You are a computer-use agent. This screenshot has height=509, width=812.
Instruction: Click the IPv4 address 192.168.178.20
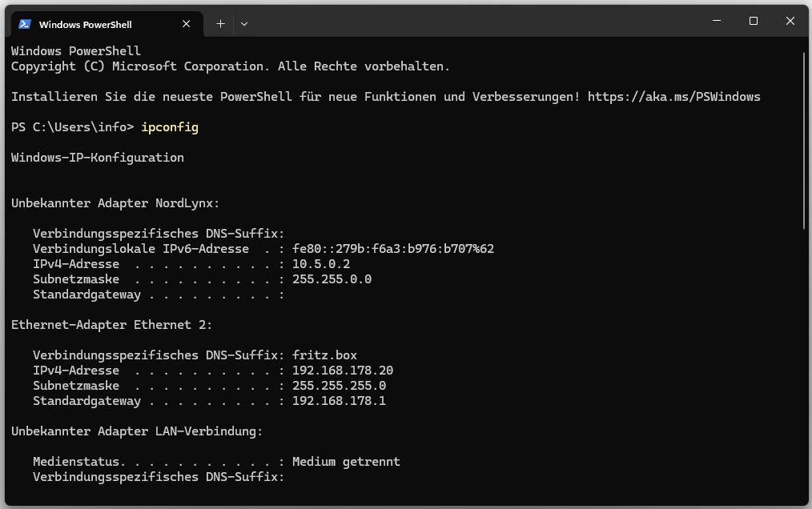pos(343,371)
